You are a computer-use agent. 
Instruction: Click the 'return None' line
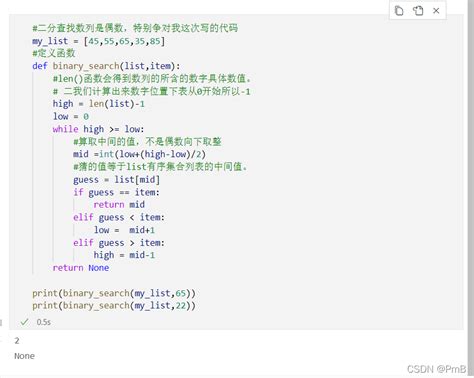click(x=81, y=268)
